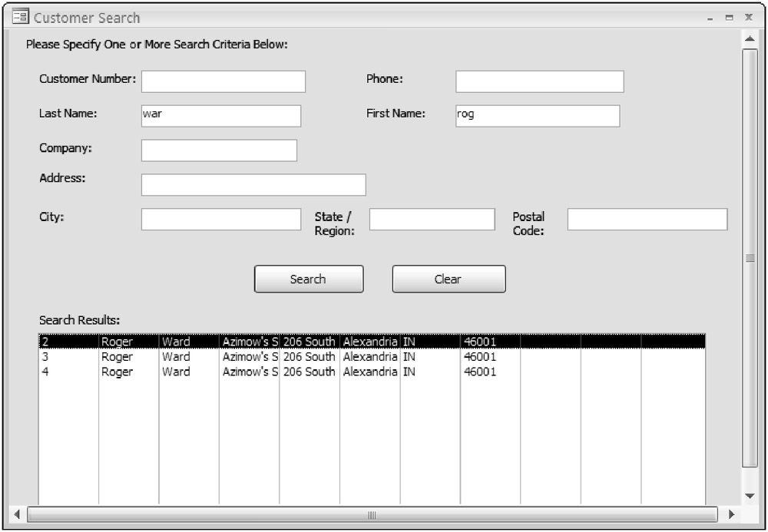
Task: Minimize the Customer Search window
Action: coord(710,18)
